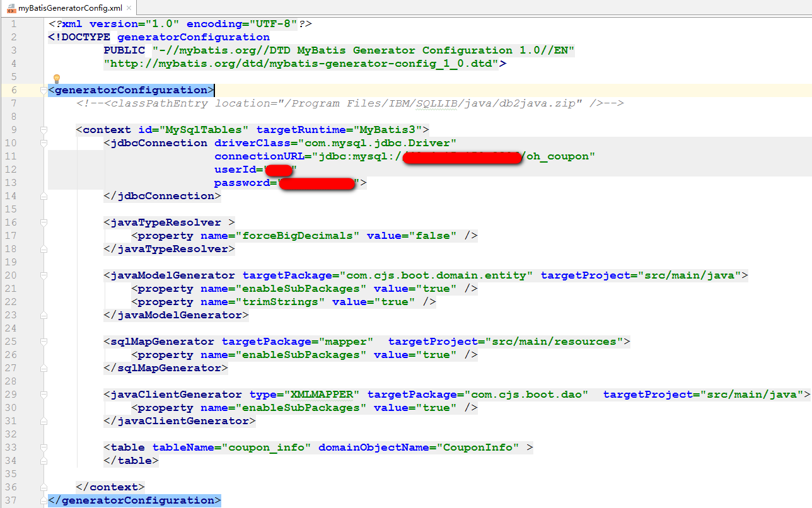Click the fold end marker on line 14
Viewport: 812px width, 508px height.
coord(43,196)
